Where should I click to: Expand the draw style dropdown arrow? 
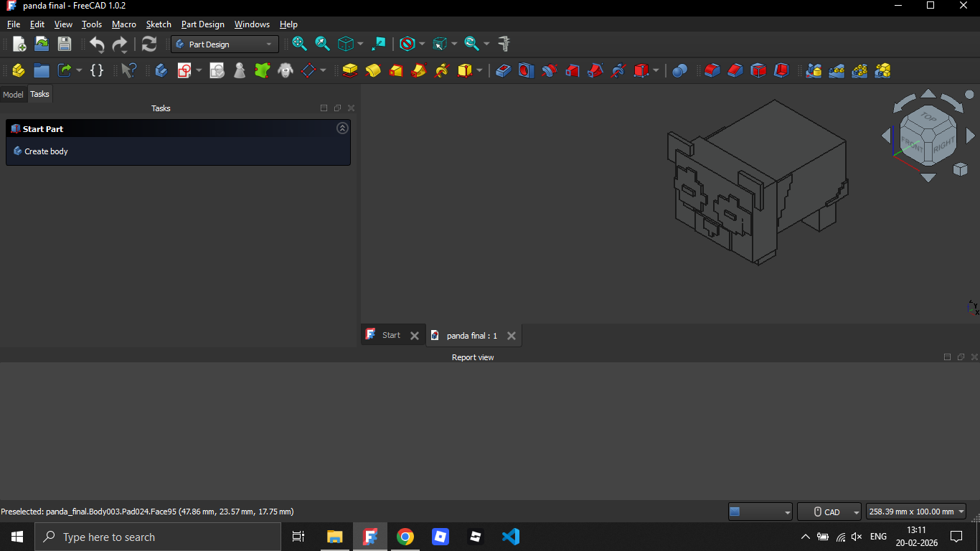[422, 44]
